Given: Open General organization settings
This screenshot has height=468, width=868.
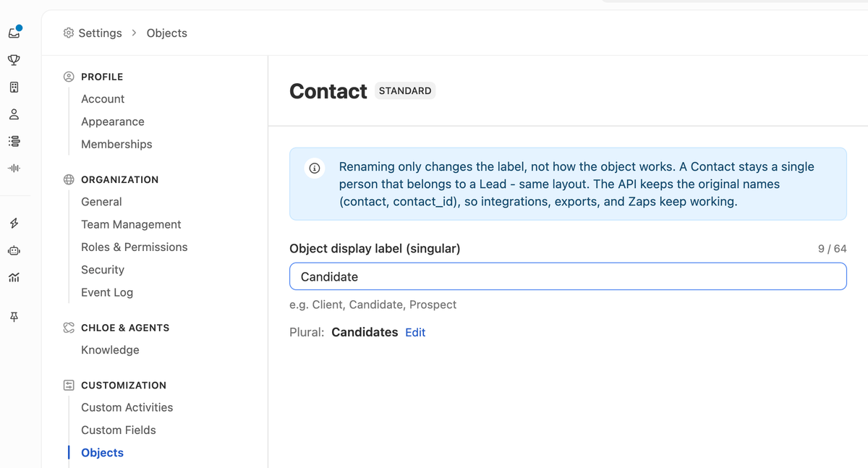Looking at the screenshot, I should [x=101, y=202].
